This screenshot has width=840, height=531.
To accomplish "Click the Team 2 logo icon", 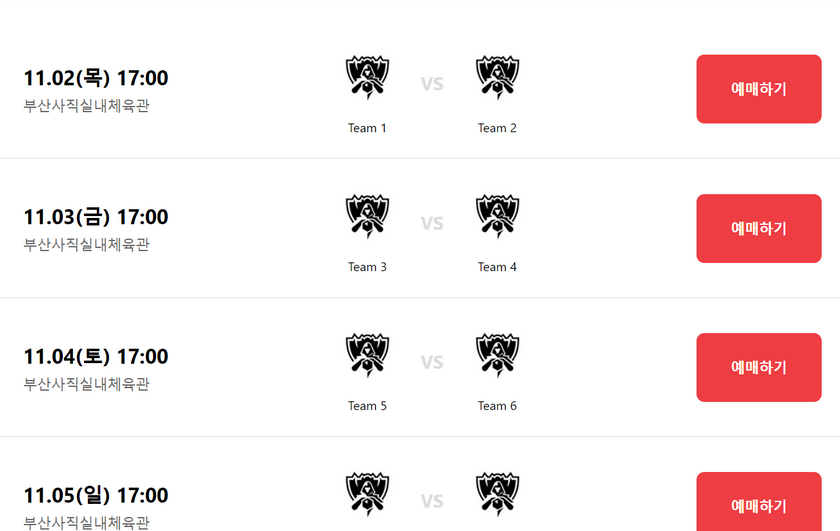I will click(497, 77).
